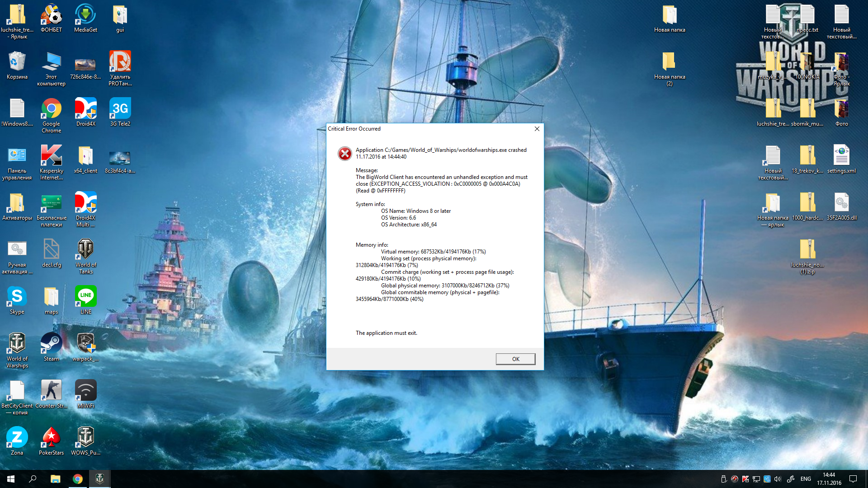Viewport: 868px width, 488px height.
Task: Select the Counter-Strike desktop shortcut
Action: pos(51,394)
